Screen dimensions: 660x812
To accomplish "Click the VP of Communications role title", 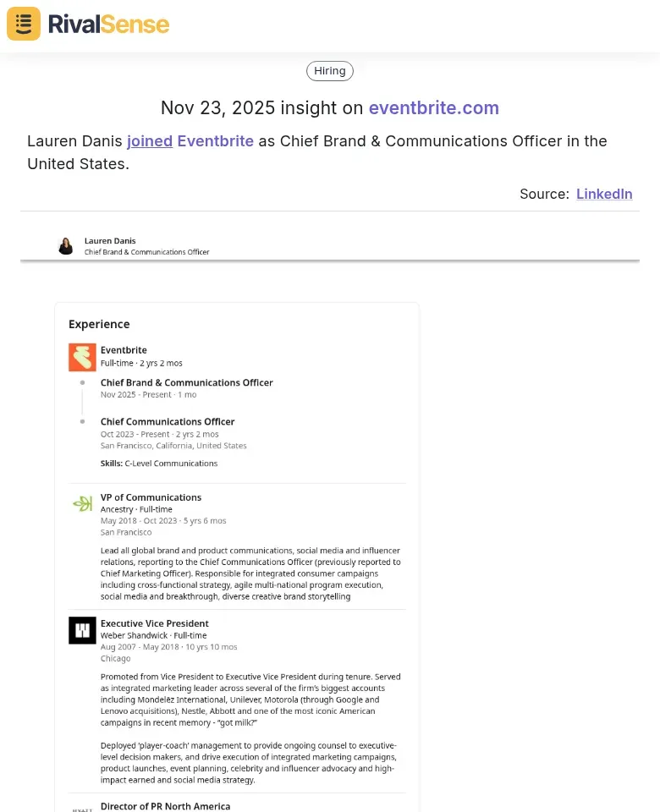I will [151, 497].
